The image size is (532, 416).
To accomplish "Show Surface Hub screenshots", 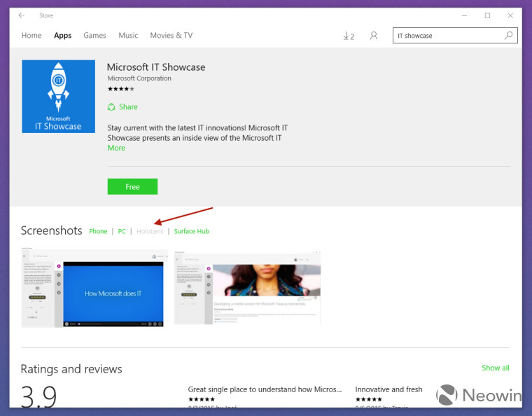I will point(191,231).
